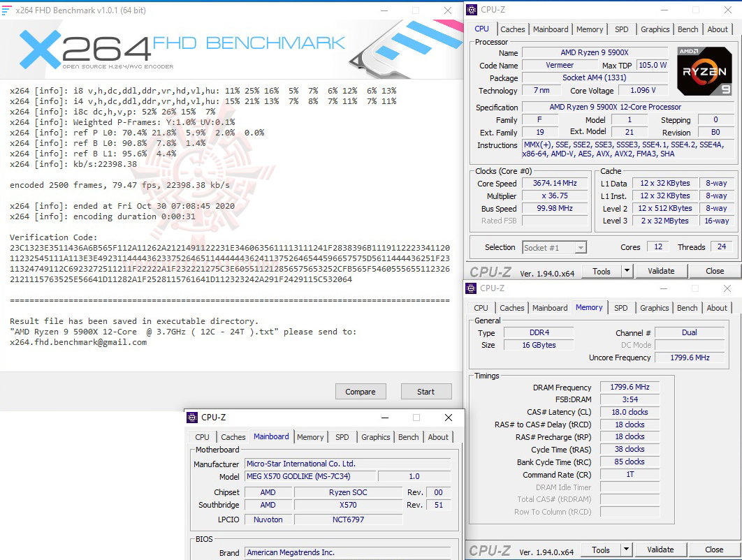Open Caches tab in Mainboard CPU-Z window
This screenshot has height=560, width=742.
(x=233, y=437)
